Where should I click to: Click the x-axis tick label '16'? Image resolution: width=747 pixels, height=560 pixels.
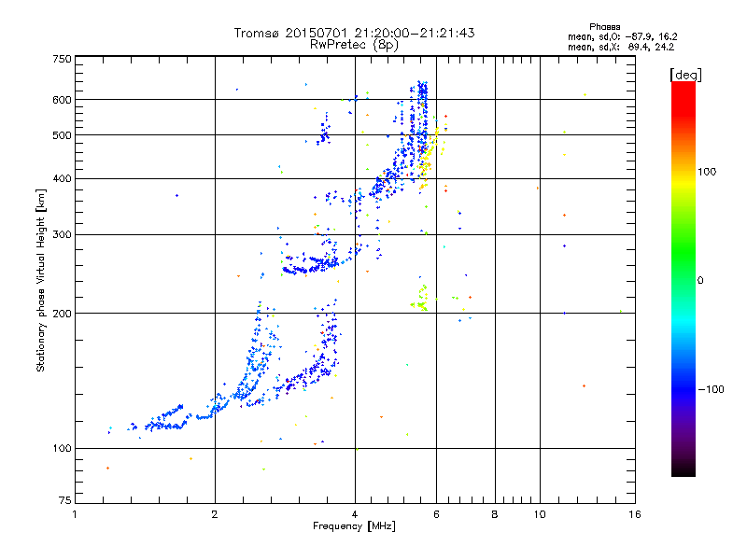point(635,514)
